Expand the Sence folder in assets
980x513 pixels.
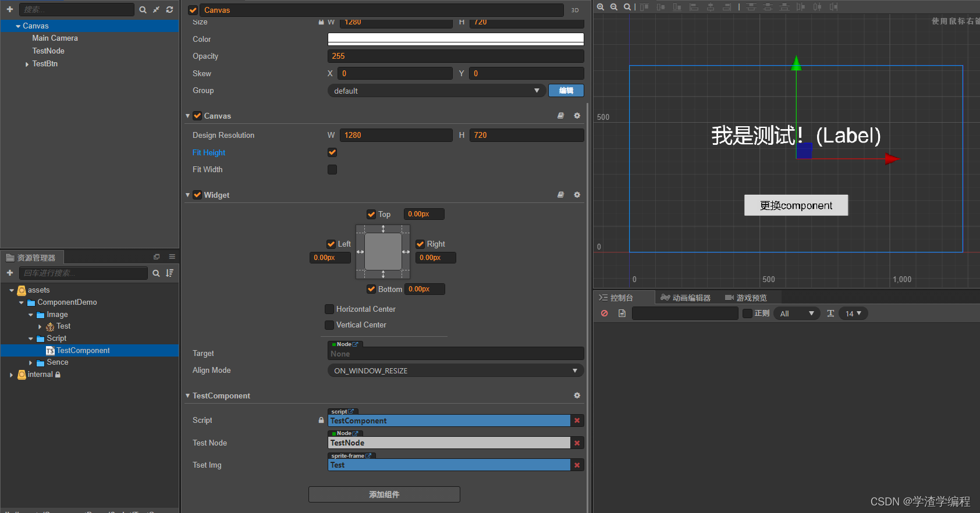[x=31, y=362]
